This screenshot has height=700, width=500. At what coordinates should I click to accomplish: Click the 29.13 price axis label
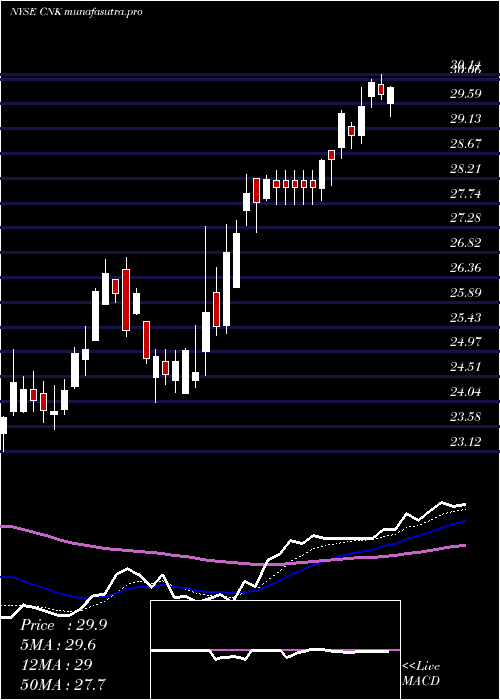tap(466, 119)
